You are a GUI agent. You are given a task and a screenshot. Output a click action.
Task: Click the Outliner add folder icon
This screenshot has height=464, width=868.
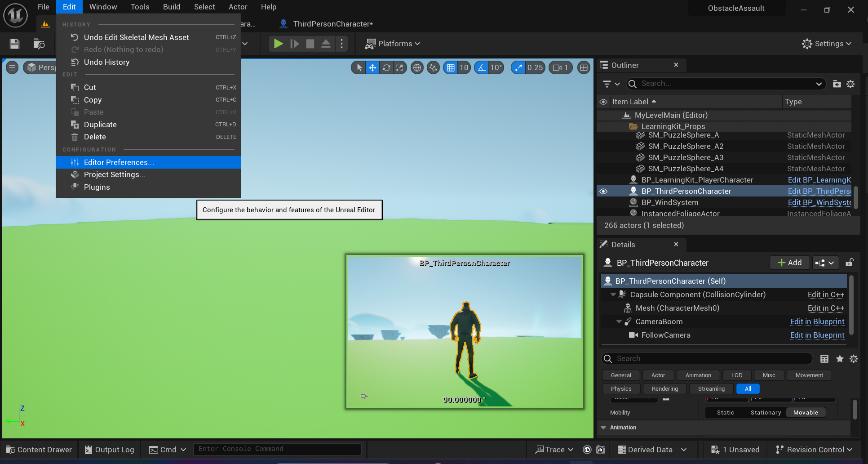pyautogui.click(x=837, y=84)
